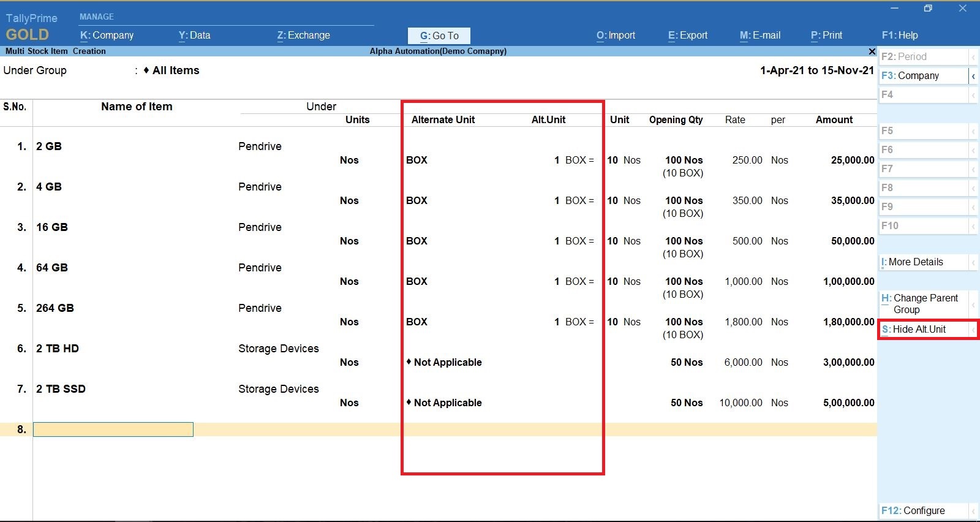Select Z: Exchange in top menu

click(303, 36)
